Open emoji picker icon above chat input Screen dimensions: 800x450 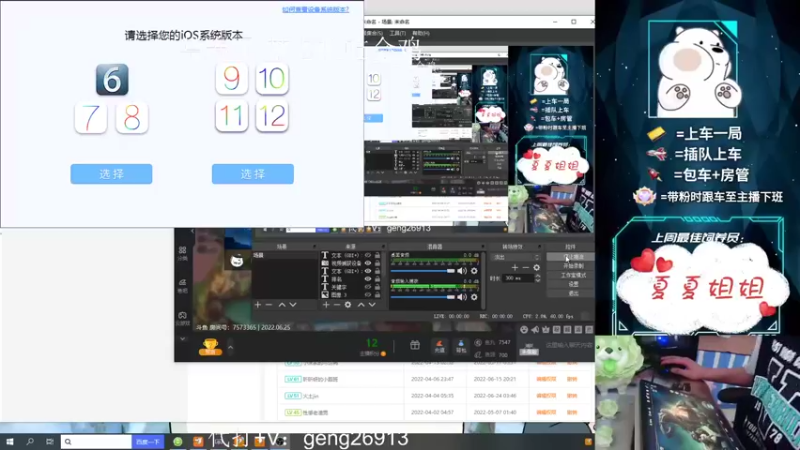tap(524, 330)
